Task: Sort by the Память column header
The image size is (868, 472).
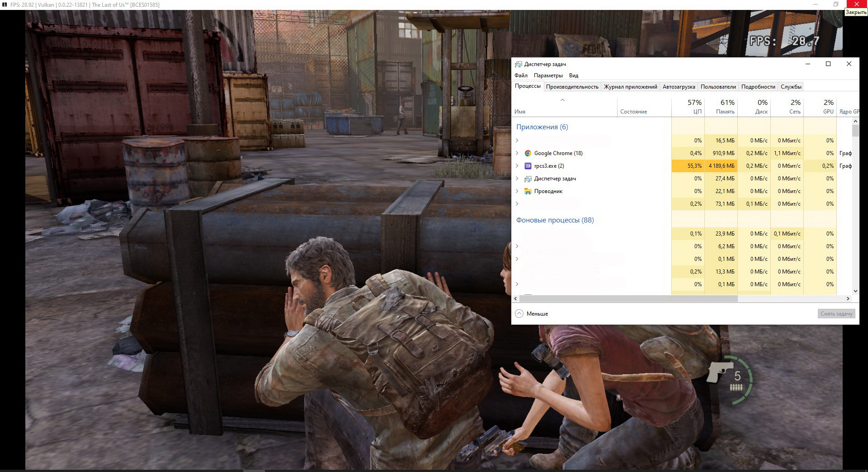Action: coord(721,107)
